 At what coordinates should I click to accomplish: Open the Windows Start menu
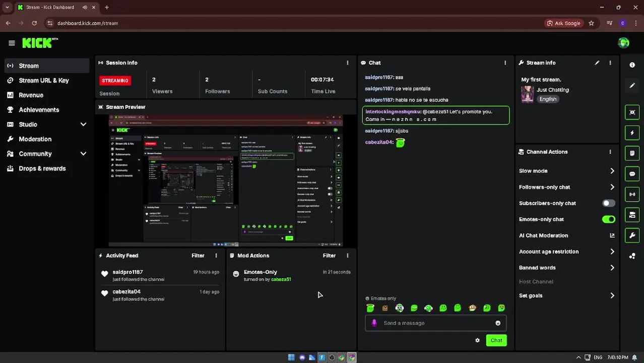291,357
